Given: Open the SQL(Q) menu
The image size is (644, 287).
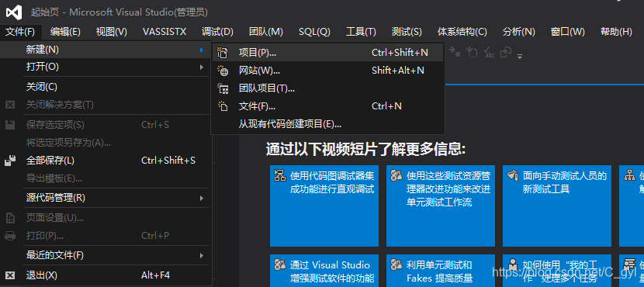Looking at the screenshot, I should [314, 32].
